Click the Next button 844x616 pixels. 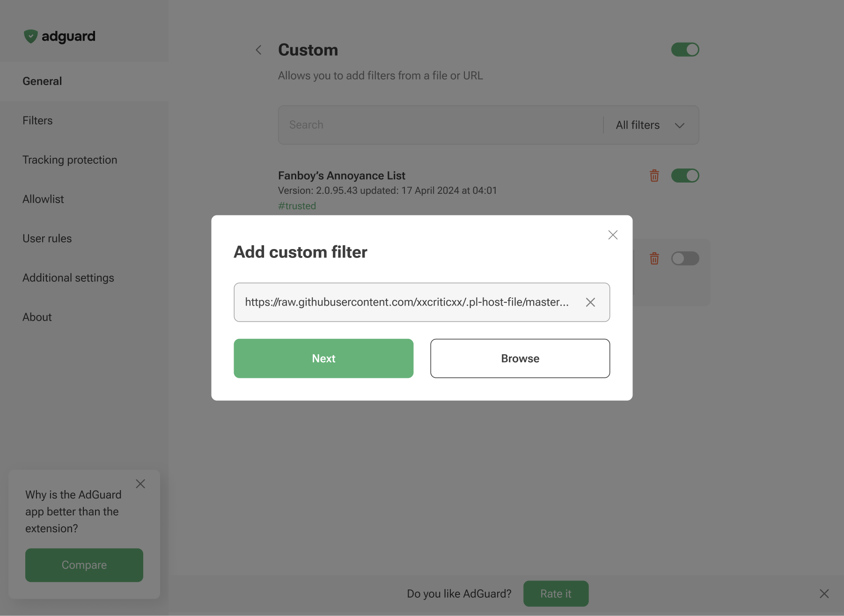(x=323, y=359)
